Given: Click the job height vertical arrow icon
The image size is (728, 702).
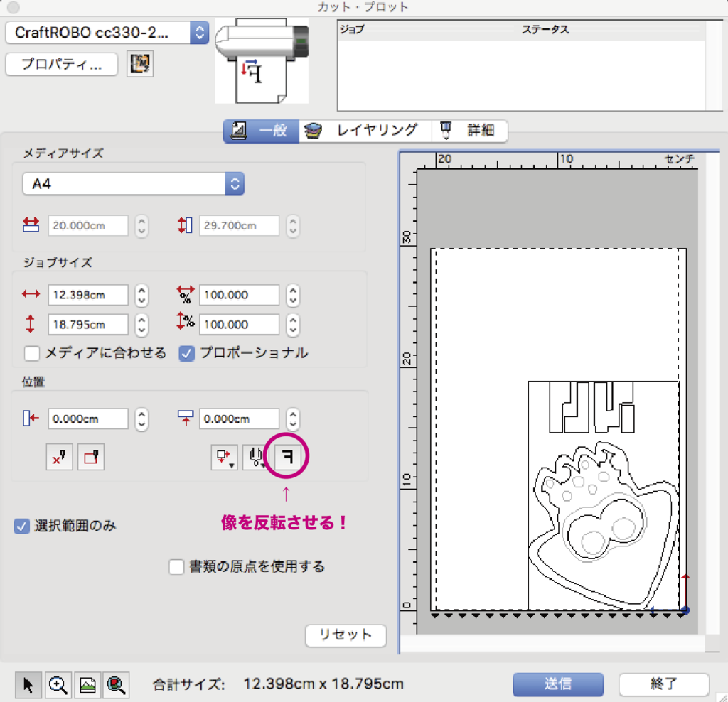Looking at the screenshot, I should point(30,324).
